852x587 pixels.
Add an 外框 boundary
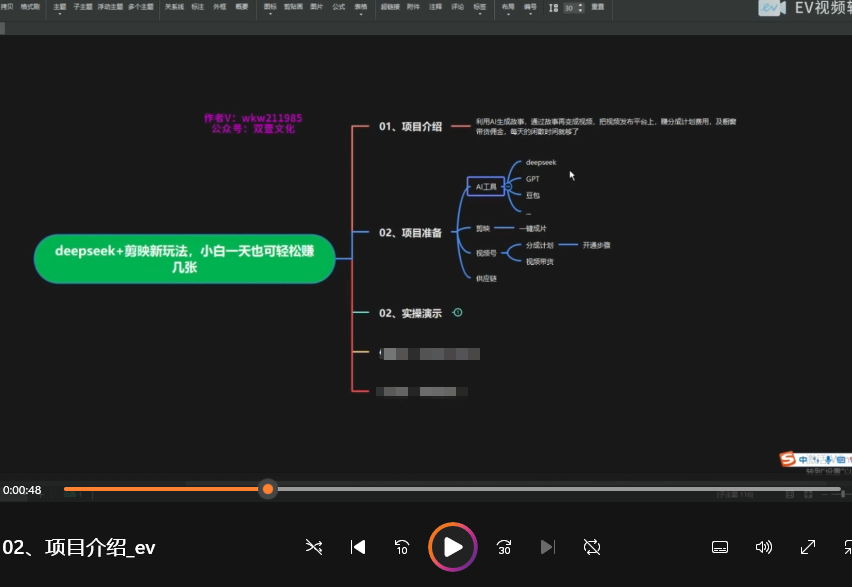pyautogui.click(x=220, y=7)
